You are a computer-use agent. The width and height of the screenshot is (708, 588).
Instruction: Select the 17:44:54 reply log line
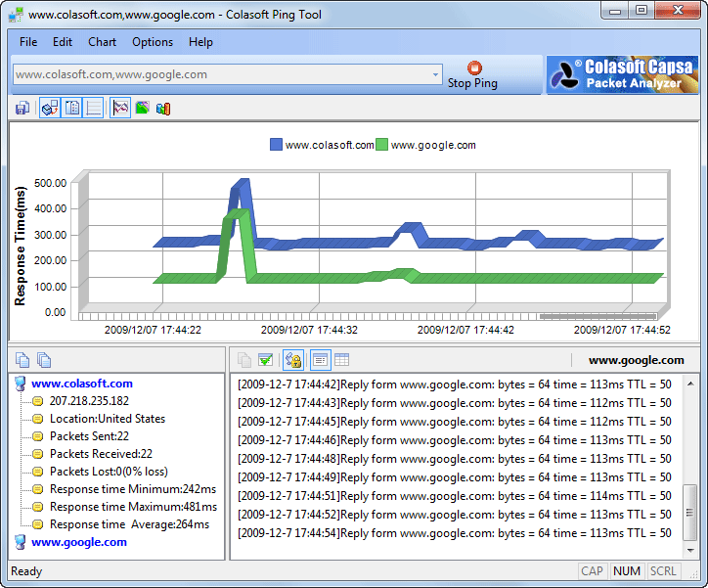click(x=455, y=533)
